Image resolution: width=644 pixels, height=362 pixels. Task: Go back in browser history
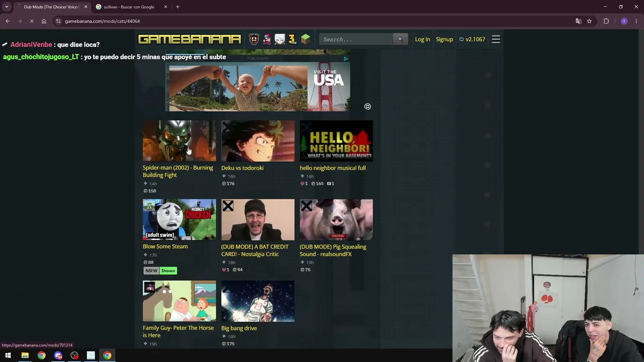point(8,21)
